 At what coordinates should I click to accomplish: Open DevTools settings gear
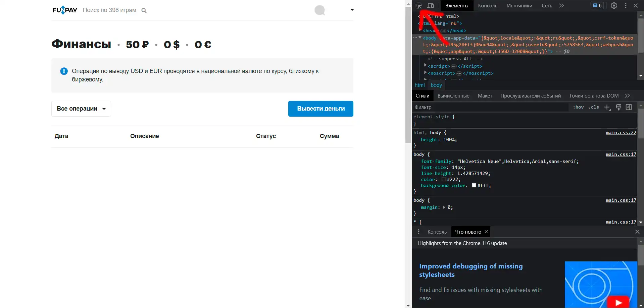pos(614,6)
